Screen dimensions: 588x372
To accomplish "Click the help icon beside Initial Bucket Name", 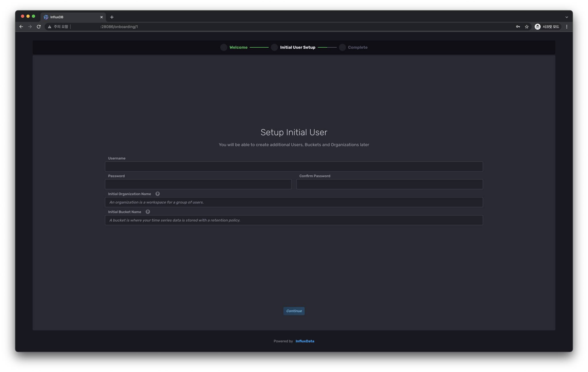I will pyautogui.click(x=148, y=212).
